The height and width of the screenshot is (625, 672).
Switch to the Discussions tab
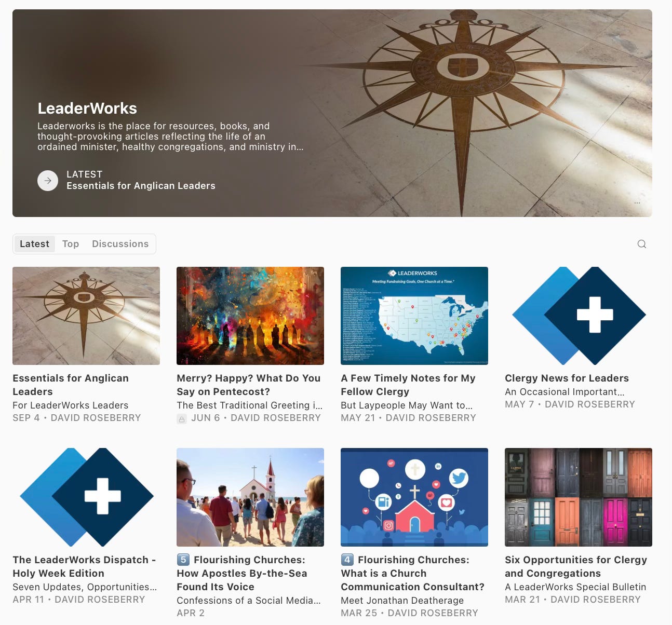[120, 244]
